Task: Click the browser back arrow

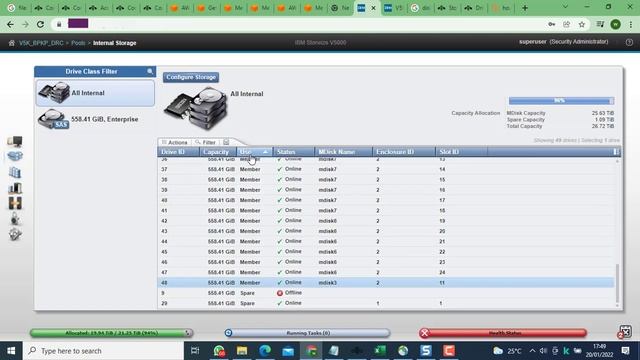Action: tap(11, 24)
